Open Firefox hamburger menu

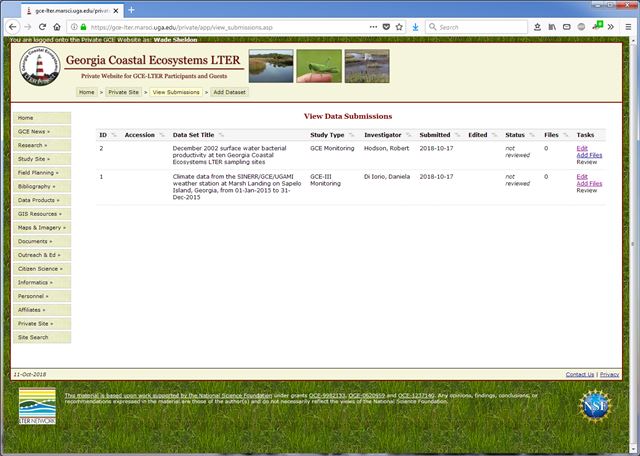[x=627, y=27]
